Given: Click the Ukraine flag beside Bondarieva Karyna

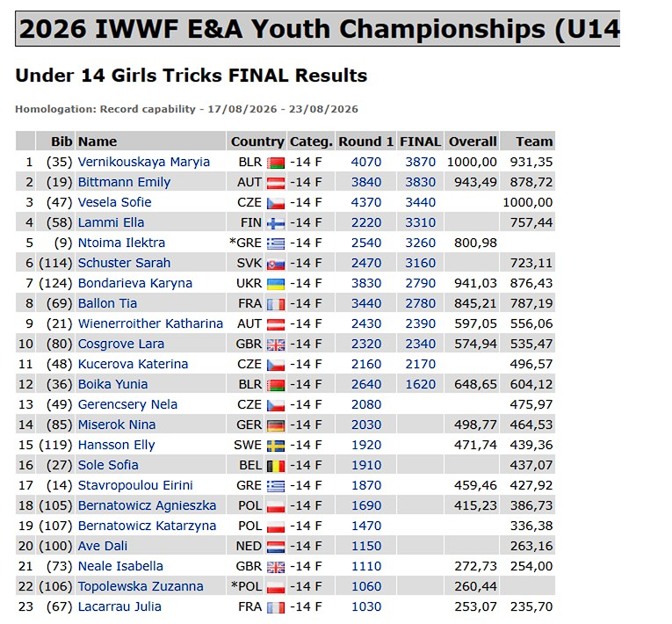Looking at the screenshot, I should pyautogui.click(x=276, y=284).
